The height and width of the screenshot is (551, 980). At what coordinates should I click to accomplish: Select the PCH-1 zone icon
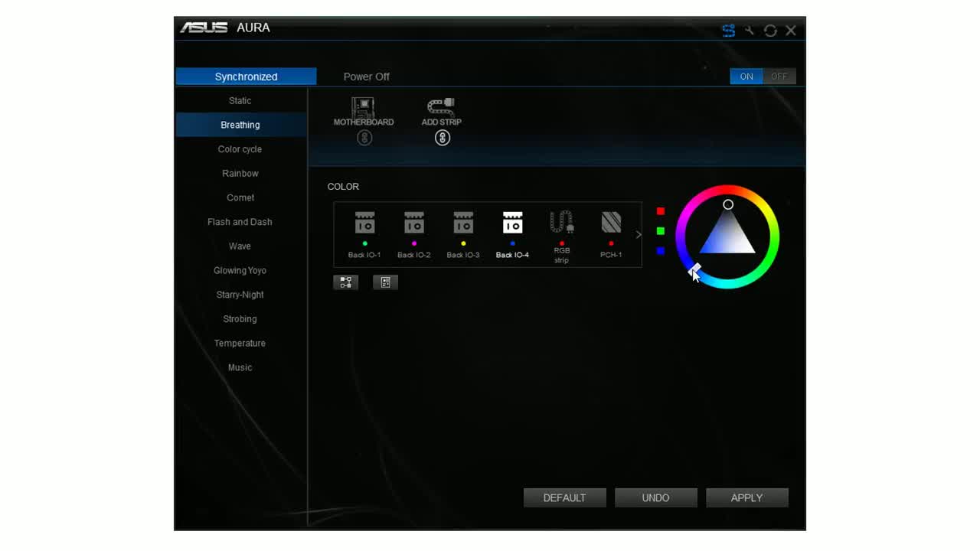click(x=611, y=235)
